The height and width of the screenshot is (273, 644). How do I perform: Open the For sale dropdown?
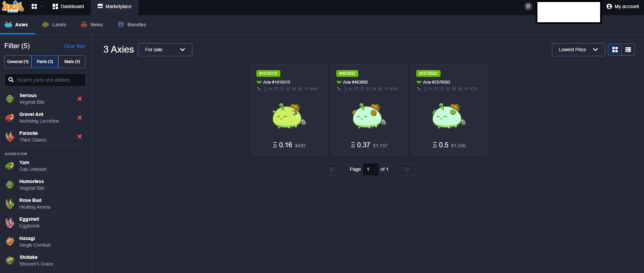165,50
